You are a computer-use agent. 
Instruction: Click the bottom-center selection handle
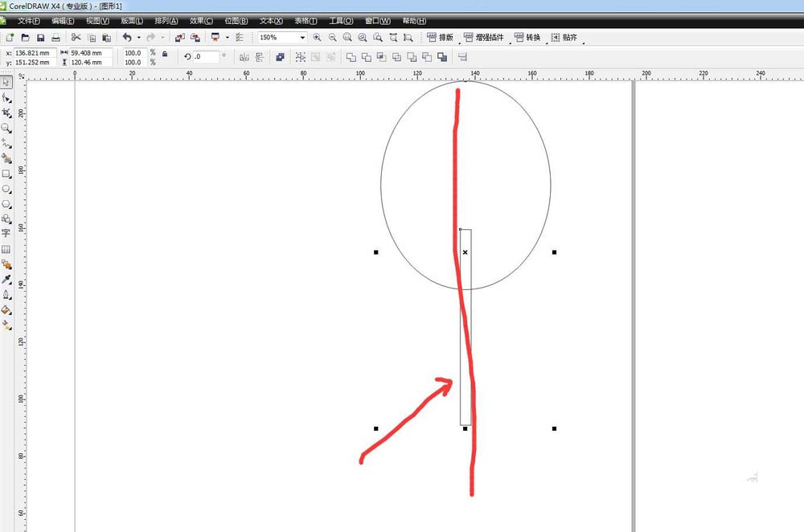pos(465,428)
